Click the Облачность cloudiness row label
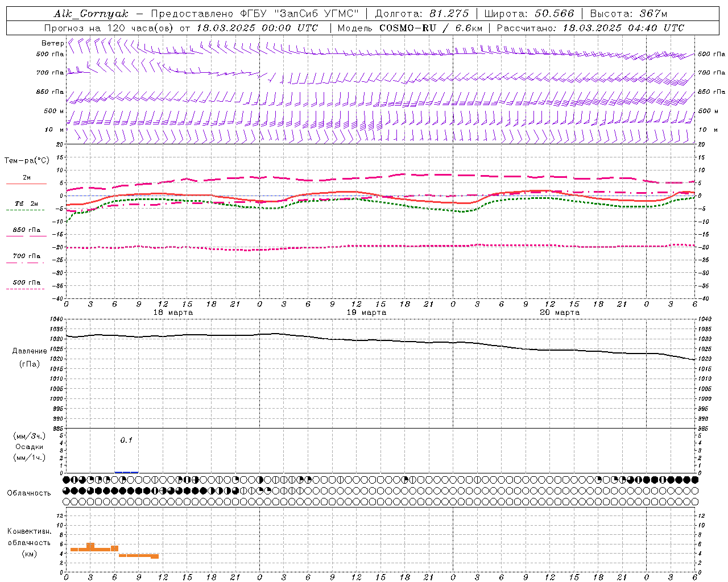This screenshot has width=728, height=582. [29, 493]
